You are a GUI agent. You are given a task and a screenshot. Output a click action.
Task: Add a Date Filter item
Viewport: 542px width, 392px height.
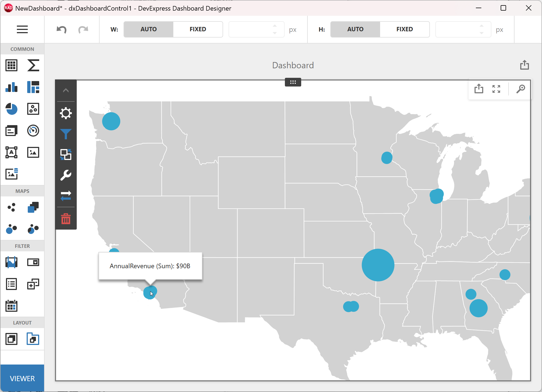tap(11, 306)
